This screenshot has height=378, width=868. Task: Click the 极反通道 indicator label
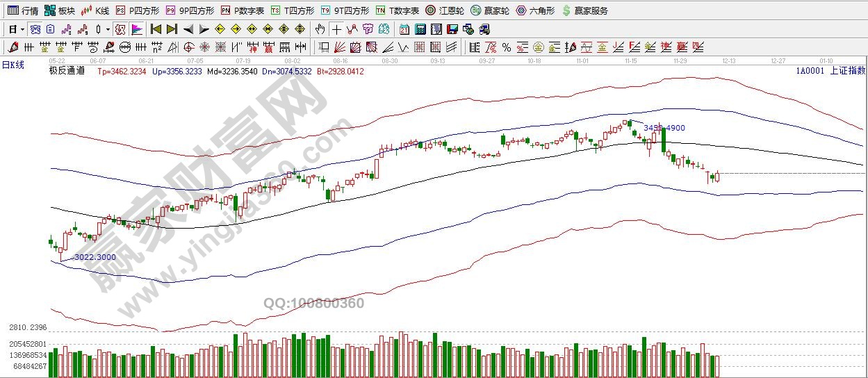pyautogui.click(x=67, y=70)
